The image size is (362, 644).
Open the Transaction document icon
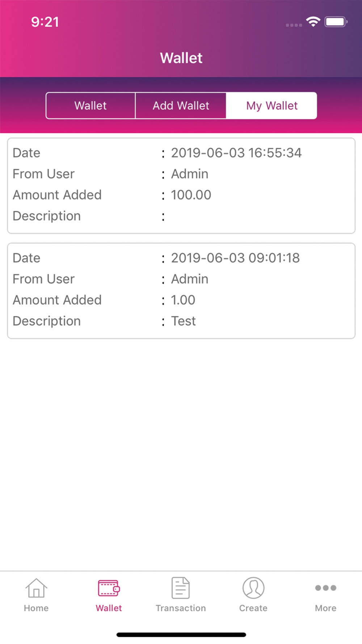point(181,587)
